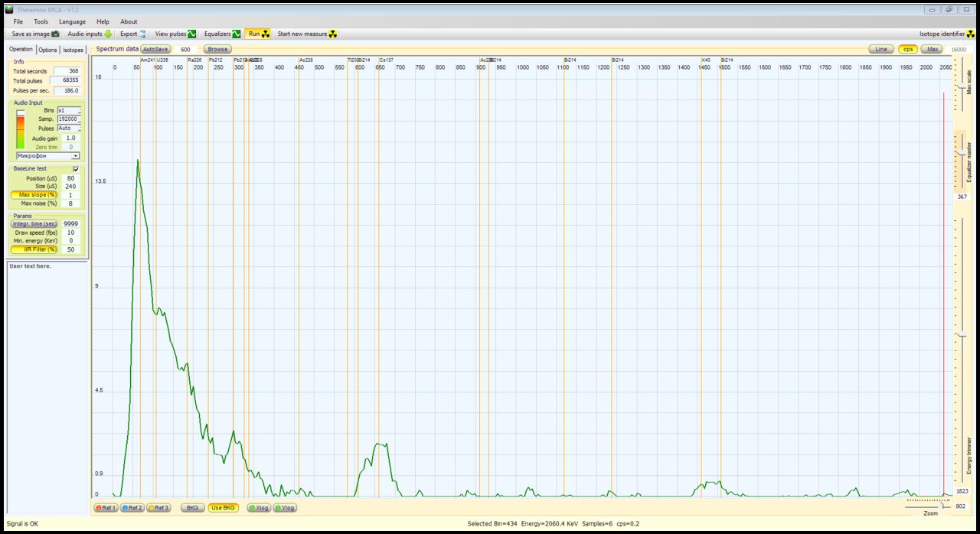Toggle the Ref 2 reference button
980x534 pixels.
[x=132, y=507]
